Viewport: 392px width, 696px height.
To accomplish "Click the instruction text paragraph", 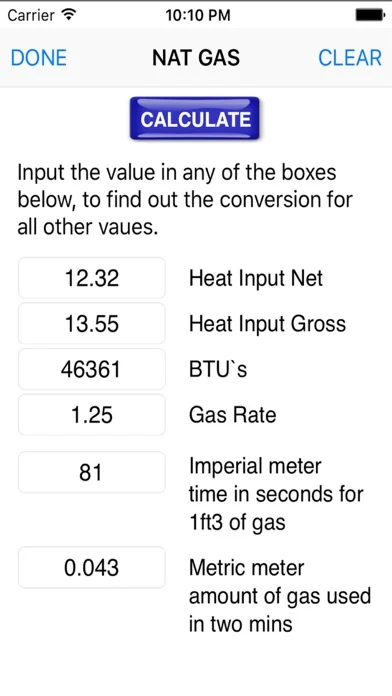I will pos(185,200).
